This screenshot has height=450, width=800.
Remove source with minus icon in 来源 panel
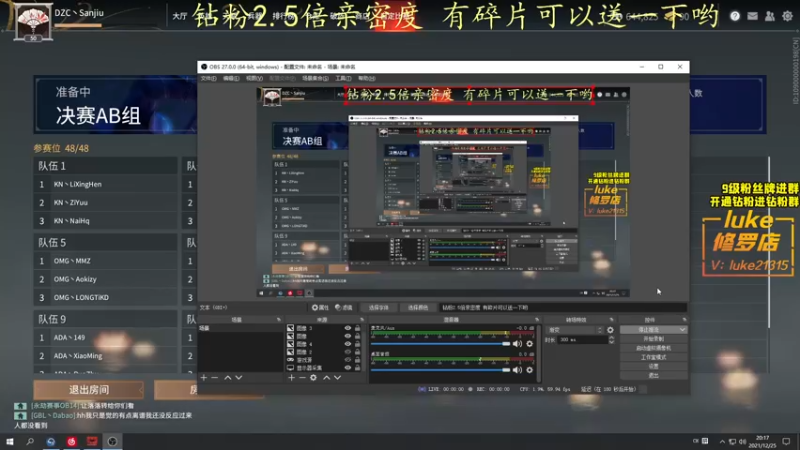pyautogui.click(x=302, y=378)
